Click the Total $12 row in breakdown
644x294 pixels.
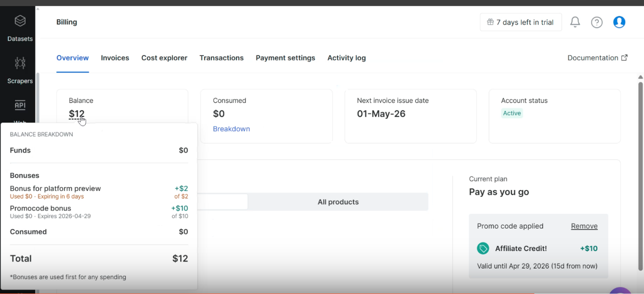point(99,258)
